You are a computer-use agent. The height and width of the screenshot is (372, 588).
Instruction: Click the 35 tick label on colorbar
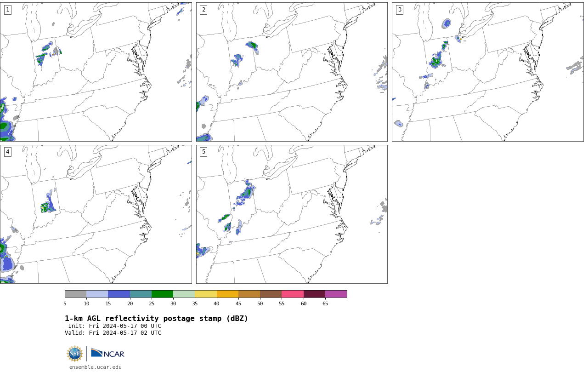(x=195, y=303)
